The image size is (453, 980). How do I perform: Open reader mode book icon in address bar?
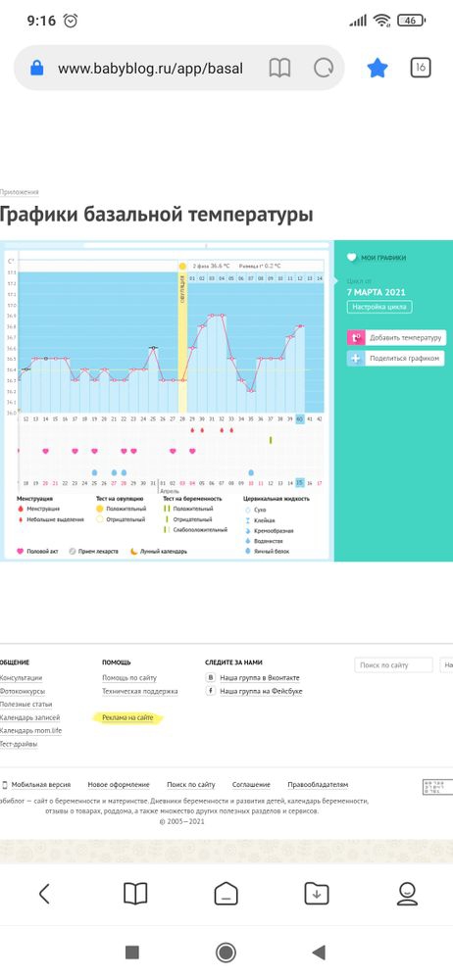(279, 69)
